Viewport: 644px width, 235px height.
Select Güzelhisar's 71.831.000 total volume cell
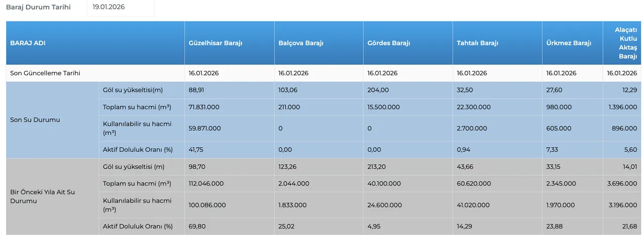coord(206,107)
